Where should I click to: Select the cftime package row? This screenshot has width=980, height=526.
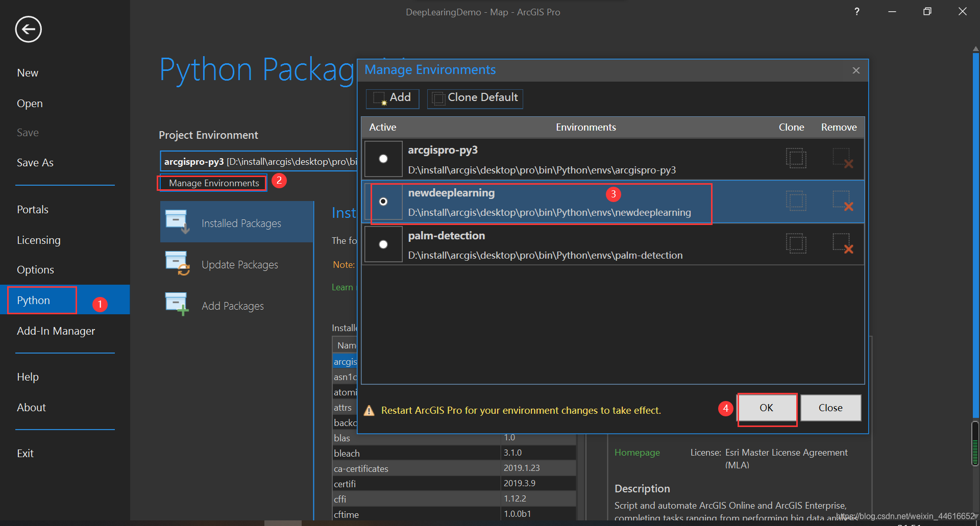tap(454, 514)
